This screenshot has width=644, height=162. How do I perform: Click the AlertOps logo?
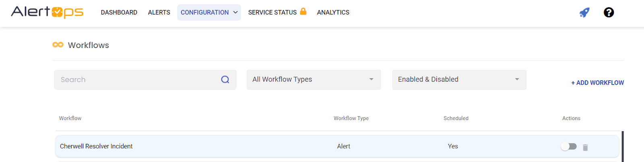[47, 12]
